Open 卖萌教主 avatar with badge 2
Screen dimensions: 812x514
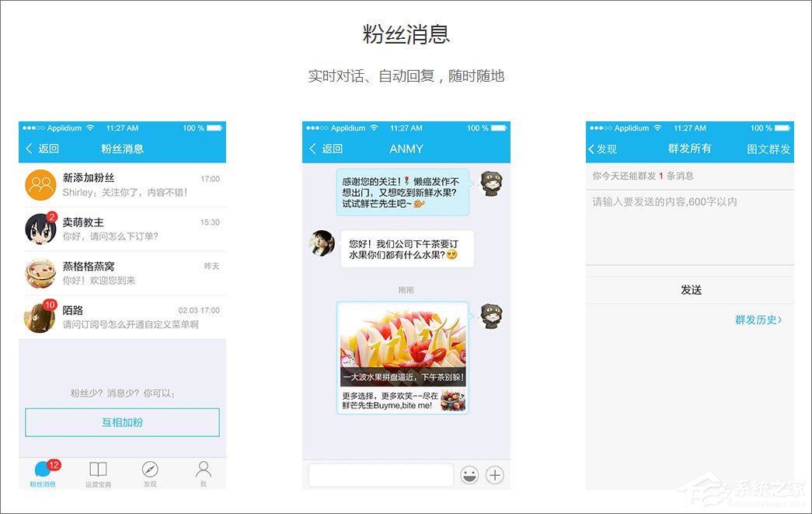point(40,229)
